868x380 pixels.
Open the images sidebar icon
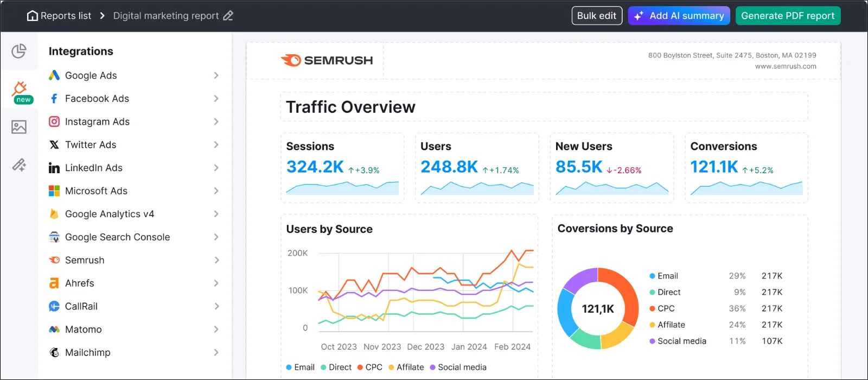click(x=19, y=127)
